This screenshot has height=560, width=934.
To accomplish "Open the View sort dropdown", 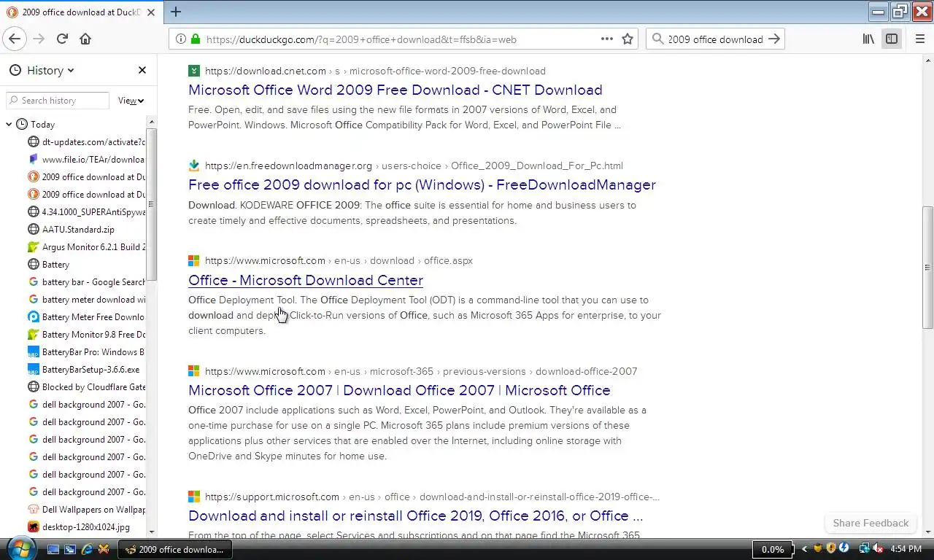I will pos(131,101).
